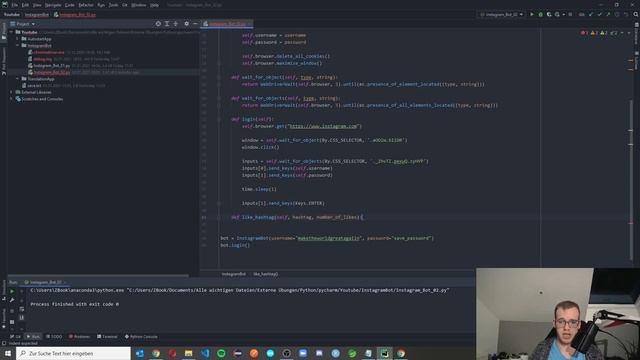Show Git history clock icon
This screenshot has width=640, height=360.
tap(617, 14)
